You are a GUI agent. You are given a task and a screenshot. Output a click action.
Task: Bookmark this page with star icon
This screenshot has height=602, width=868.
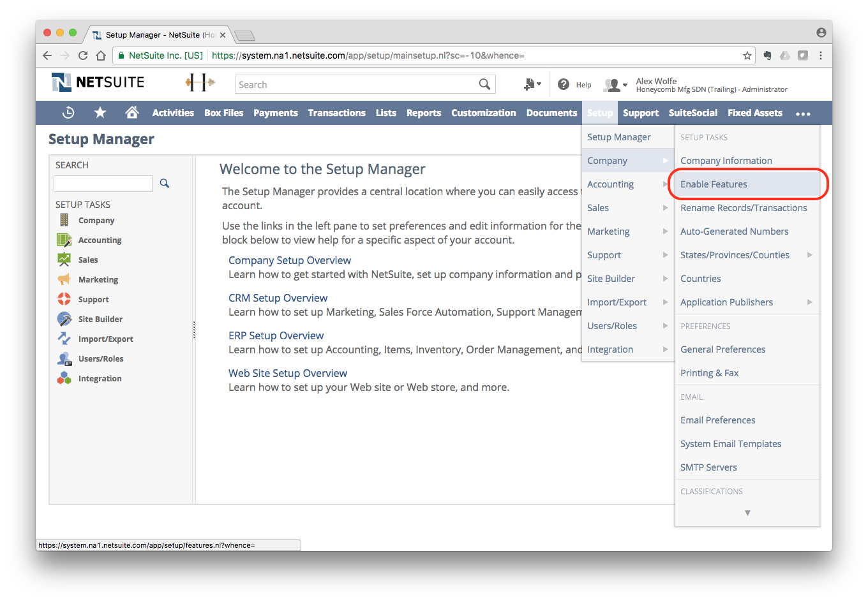point(747,55)
